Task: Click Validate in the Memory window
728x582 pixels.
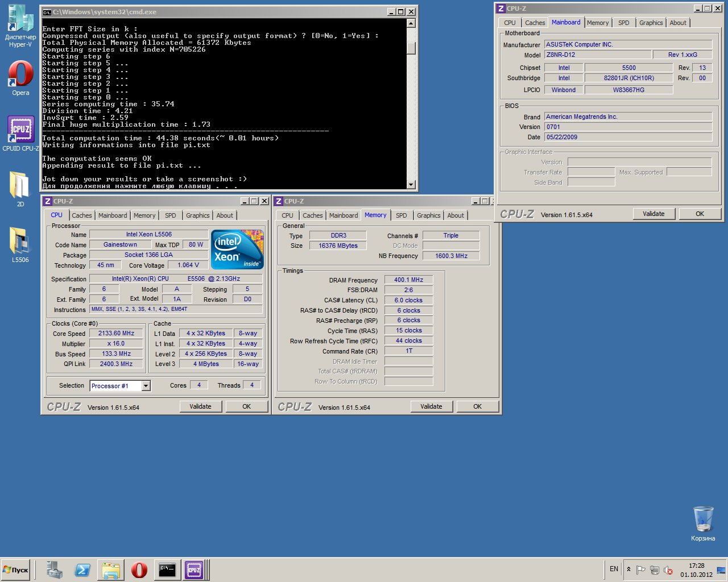Action: click(x=431, y=406)
